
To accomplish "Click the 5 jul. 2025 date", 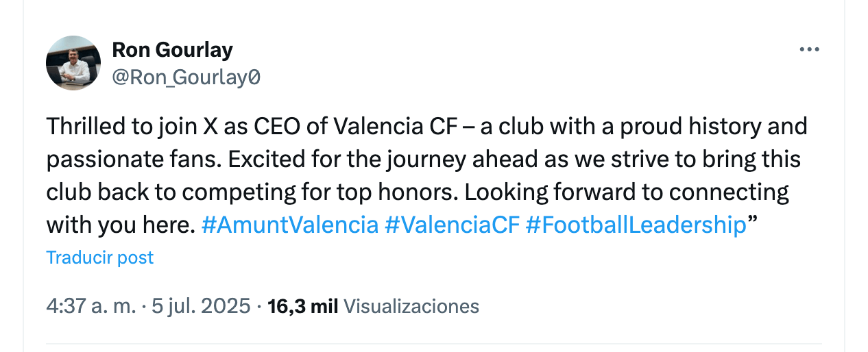I will point(201,306).
